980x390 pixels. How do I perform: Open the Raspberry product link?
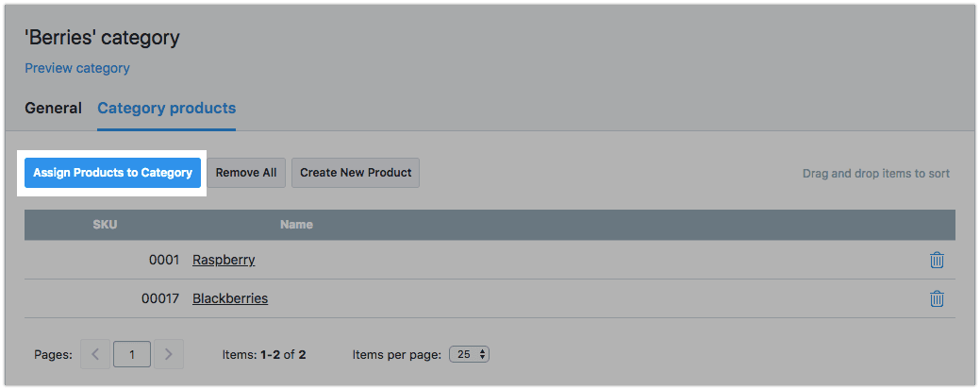pyautogui.click(x=224, y=260)
